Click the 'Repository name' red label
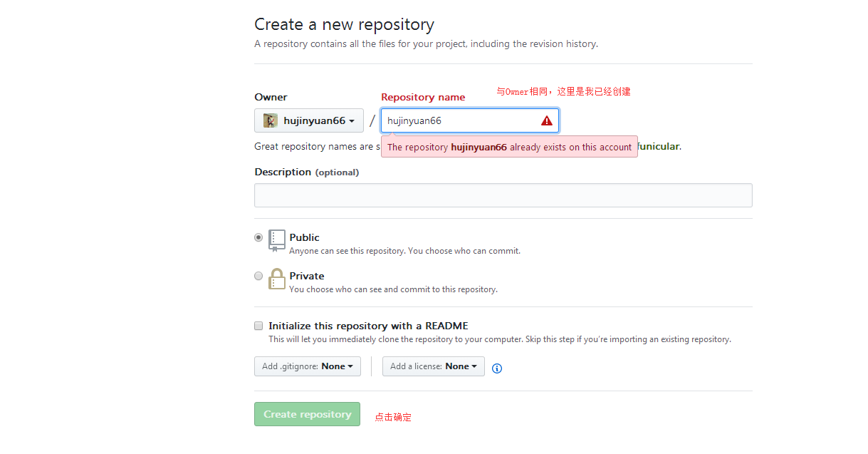 point(423,97)
